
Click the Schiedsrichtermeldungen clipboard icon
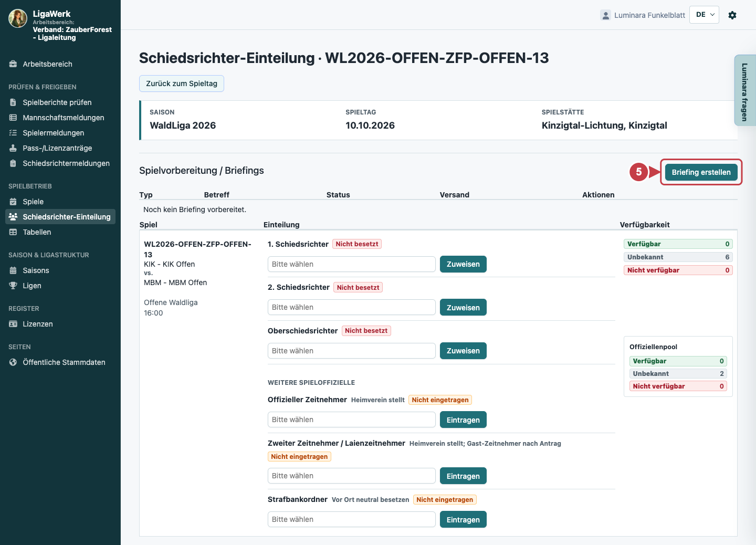point(13,163)
